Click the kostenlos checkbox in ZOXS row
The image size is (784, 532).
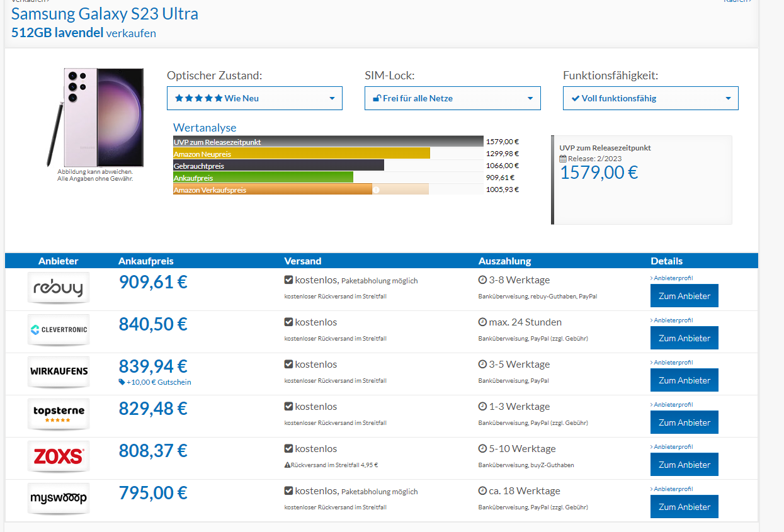288,449
